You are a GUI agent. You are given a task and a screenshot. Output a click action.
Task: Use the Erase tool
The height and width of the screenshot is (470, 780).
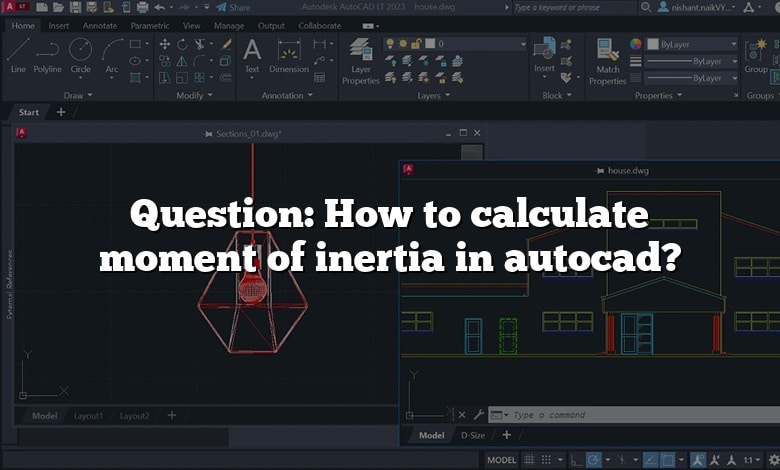click(226, 44)
